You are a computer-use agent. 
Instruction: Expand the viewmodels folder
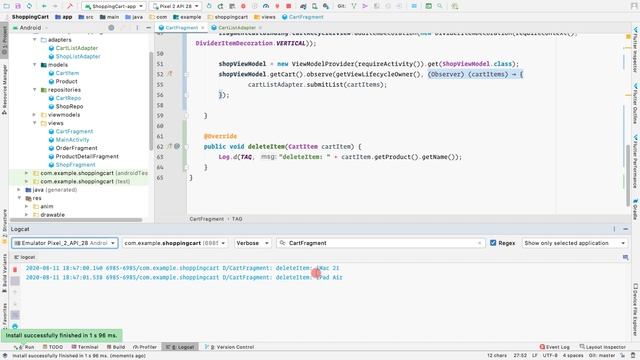(35, 115)
